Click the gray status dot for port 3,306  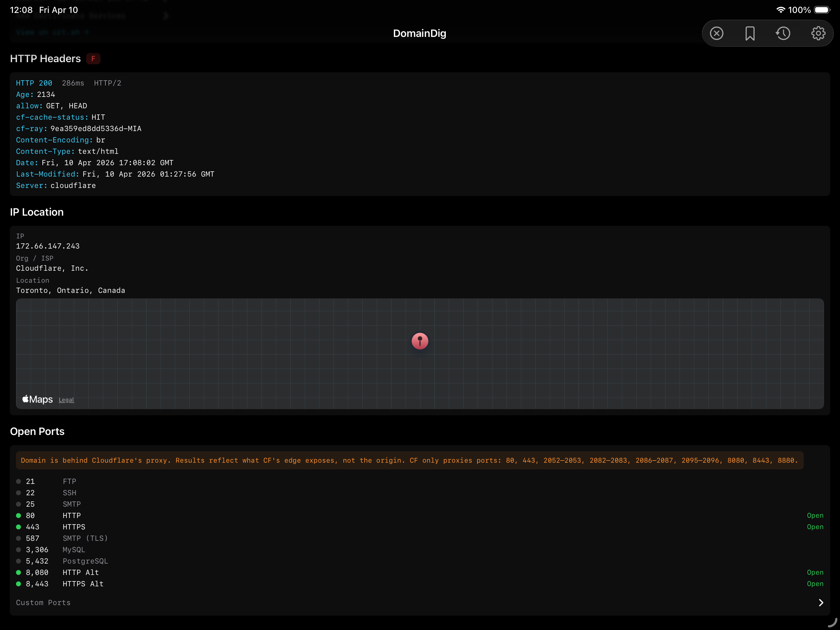coord(18,549)
